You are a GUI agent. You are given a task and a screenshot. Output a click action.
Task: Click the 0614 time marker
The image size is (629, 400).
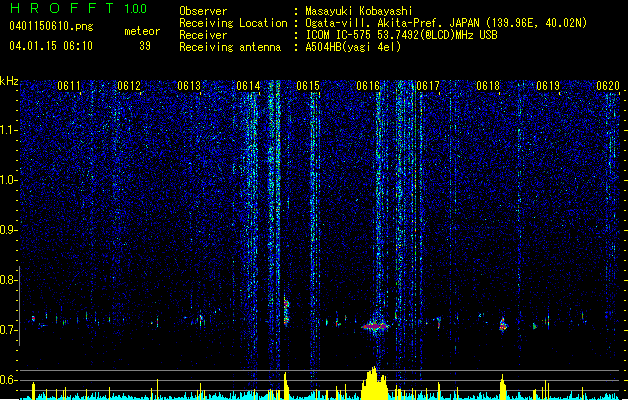pos(248,86)
